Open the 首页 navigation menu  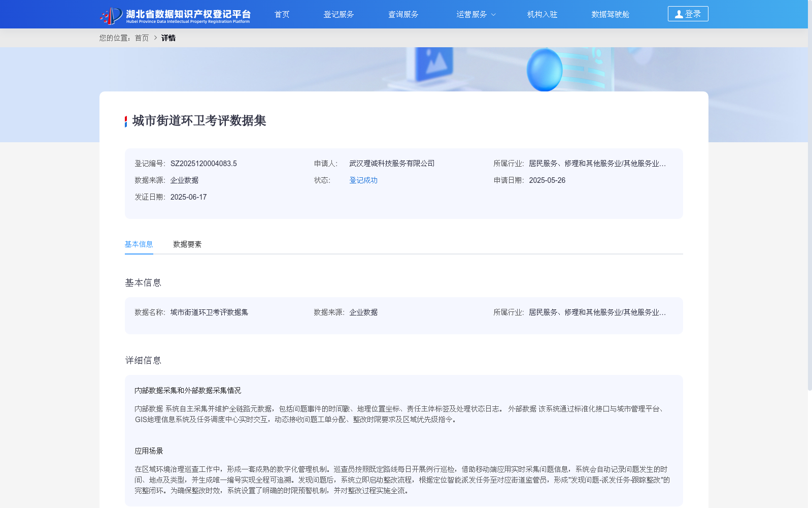(282, 14)
